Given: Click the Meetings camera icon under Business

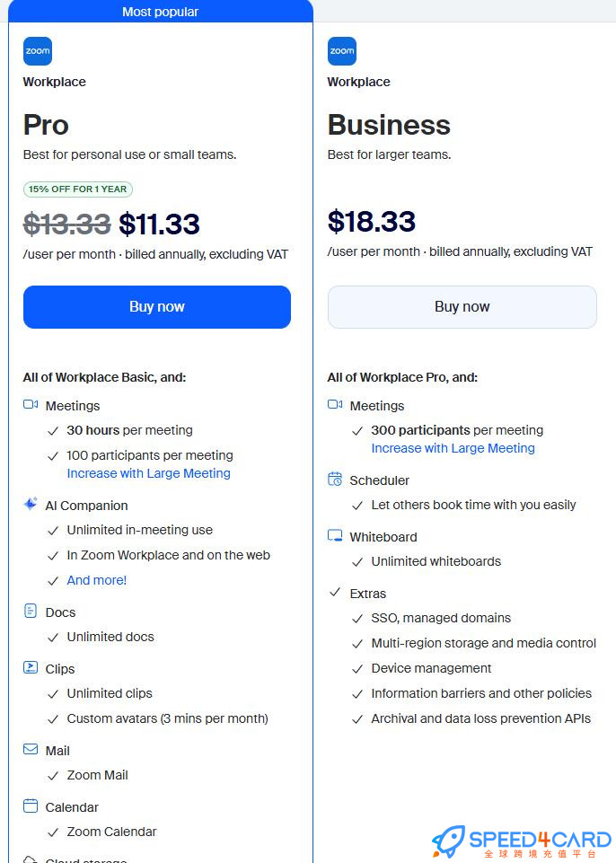Looking at the screenshot, I should tap(335, 405).
